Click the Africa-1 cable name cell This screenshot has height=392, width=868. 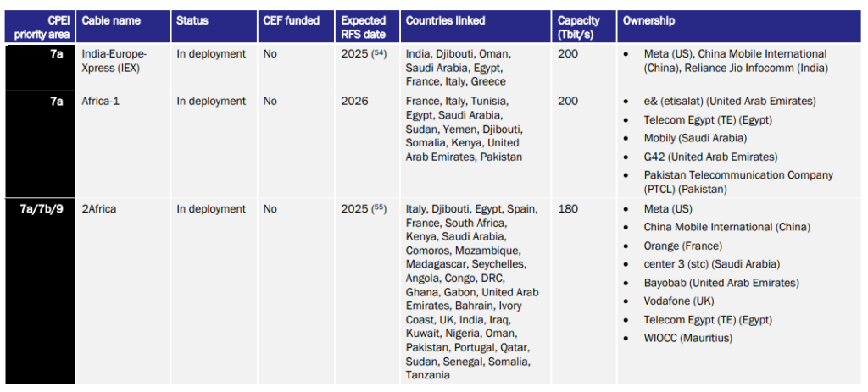pos(104,102)
